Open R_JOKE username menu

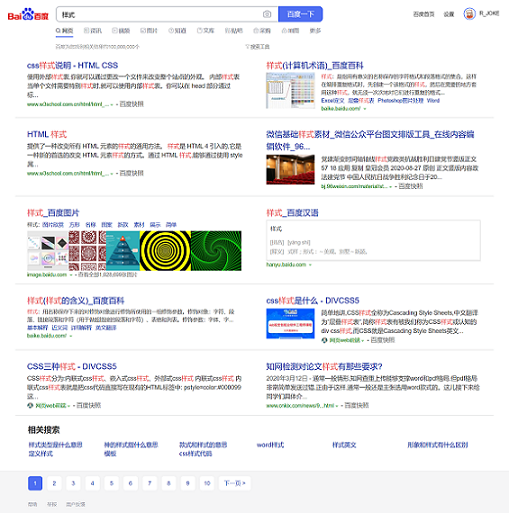click(x=489, y=13)
